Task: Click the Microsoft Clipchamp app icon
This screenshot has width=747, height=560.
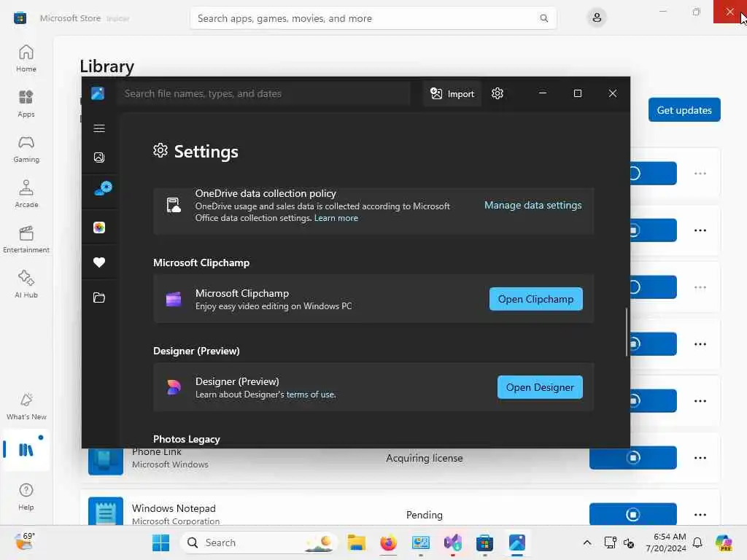Action: 174,299
